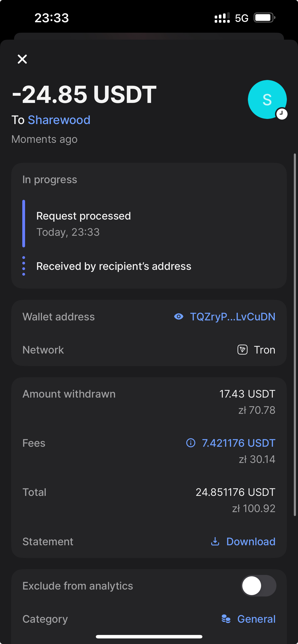Screen dimensions: 298x644
Task: Open fees info via the info icon
Action: [x=191, y=443]
